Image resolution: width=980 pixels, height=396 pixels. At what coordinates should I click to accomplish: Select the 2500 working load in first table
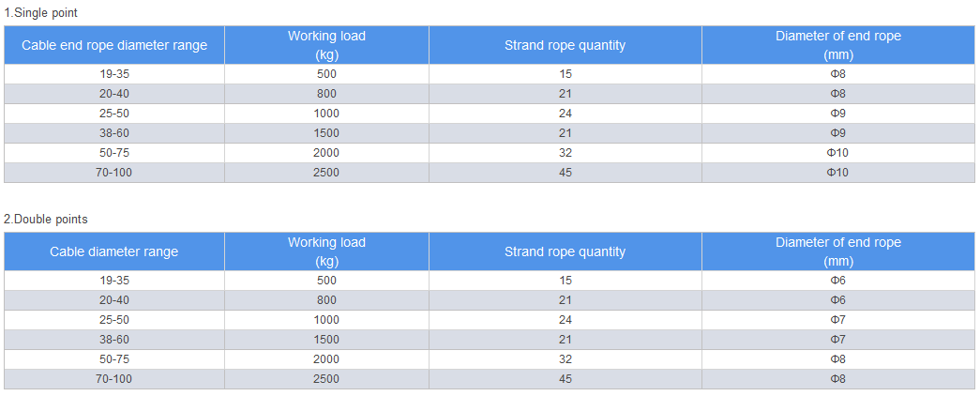point(327,173)
